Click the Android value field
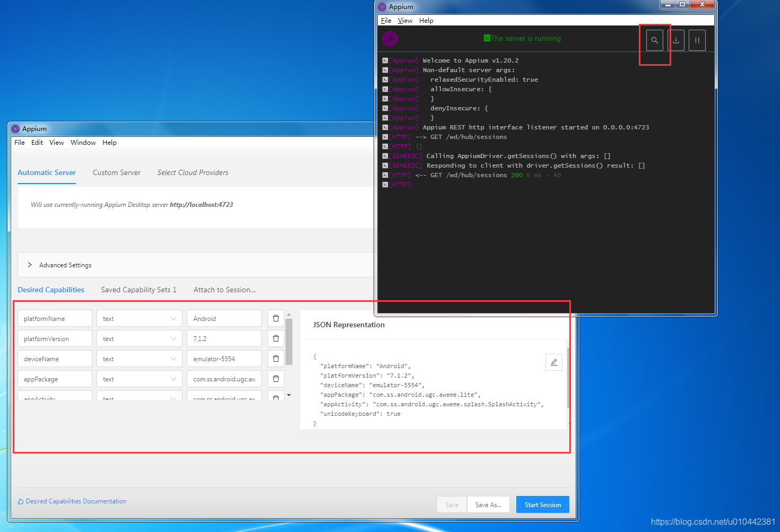780x532 pixels. [x=224, y=318]
